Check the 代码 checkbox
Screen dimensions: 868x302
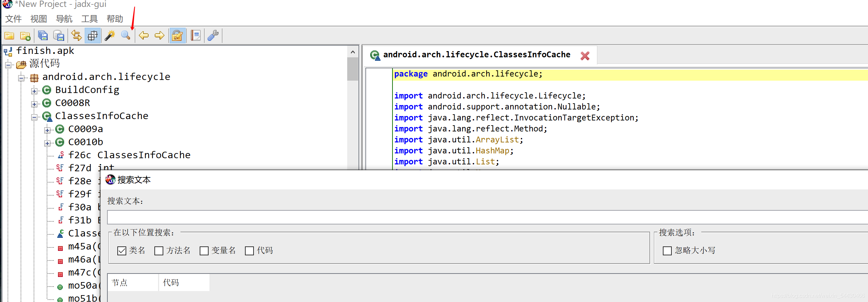click(249, 251)
